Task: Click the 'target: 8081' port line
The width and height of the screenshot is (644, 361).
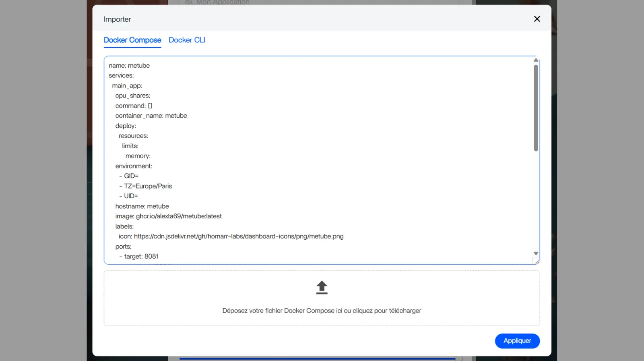Action: pos(141,256)
